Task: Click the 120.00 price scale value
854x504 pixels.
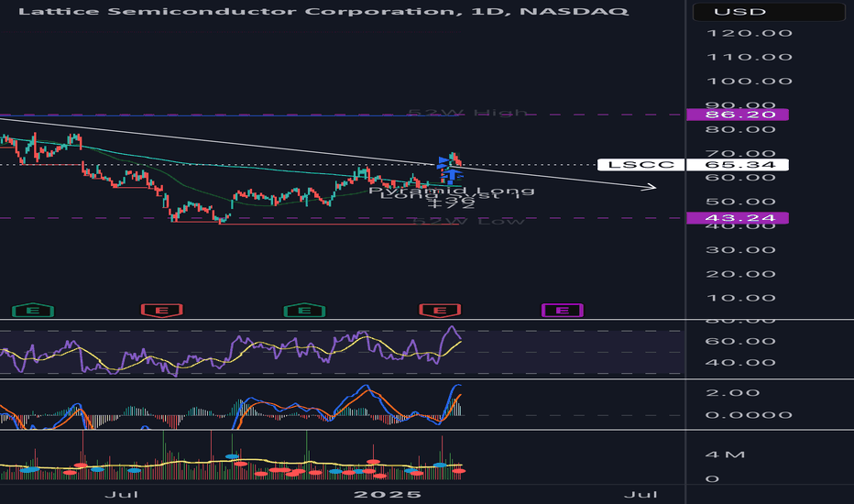Action: click(x=749, y=33)
